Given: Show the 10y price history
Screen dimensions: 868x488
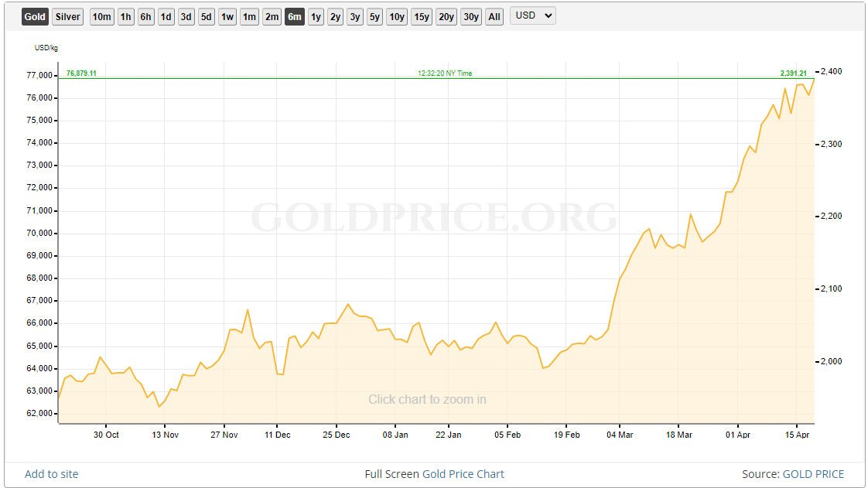Looking at the screenshot, I should point(397,16).
